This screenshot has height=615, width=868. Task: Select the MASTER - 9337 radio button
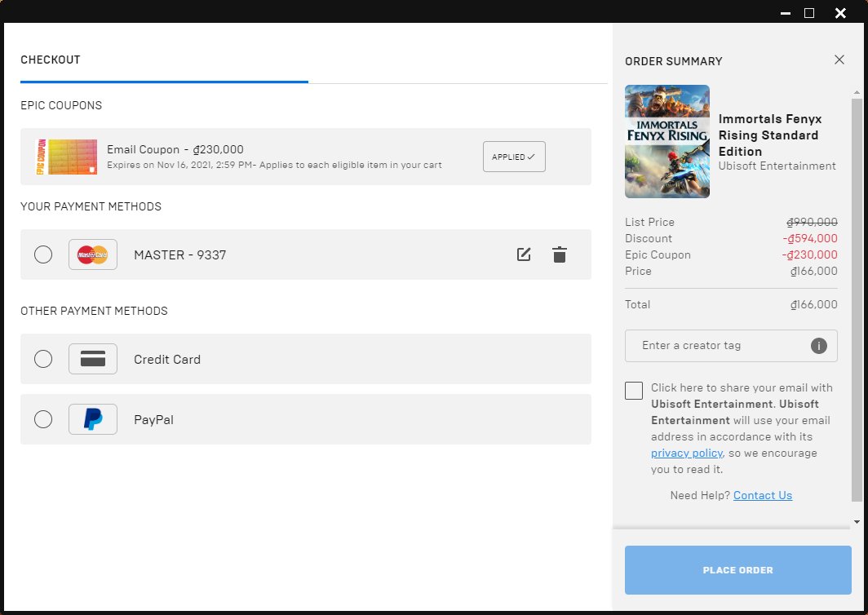[43, 254]
